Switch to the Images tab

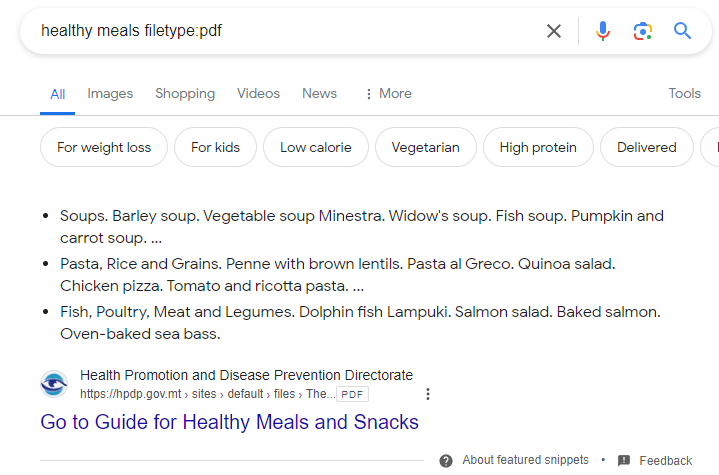click(x=110, y=93)
